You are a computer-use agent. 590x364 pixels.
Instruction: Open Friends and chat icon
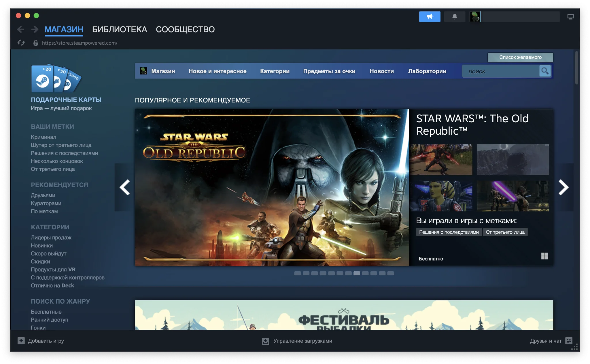(569, 341)
